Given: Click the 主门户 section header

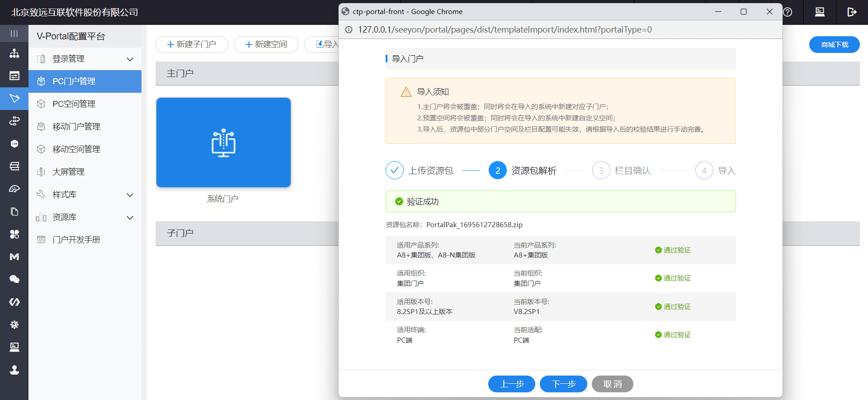Looking at the screenshot, I should tap(180, 73).
